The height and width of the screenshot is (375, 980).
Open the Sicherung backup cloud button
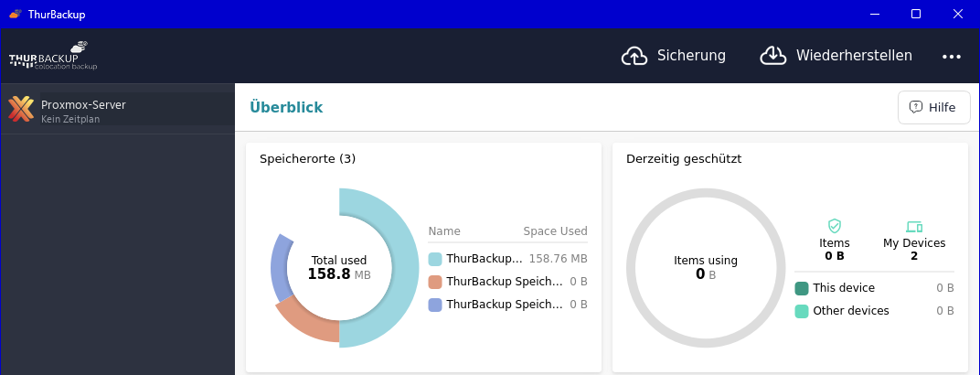pos(673,56)
